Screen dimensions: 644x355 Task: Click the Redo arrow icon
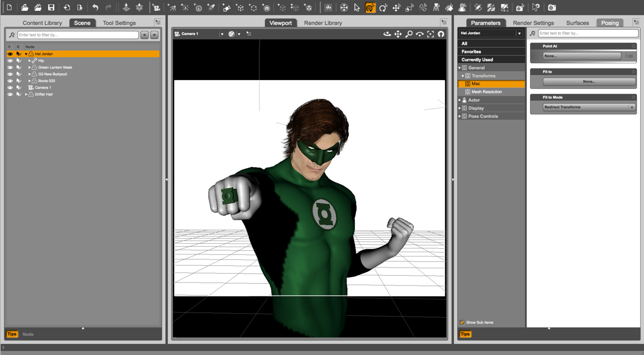pos(109,7)
